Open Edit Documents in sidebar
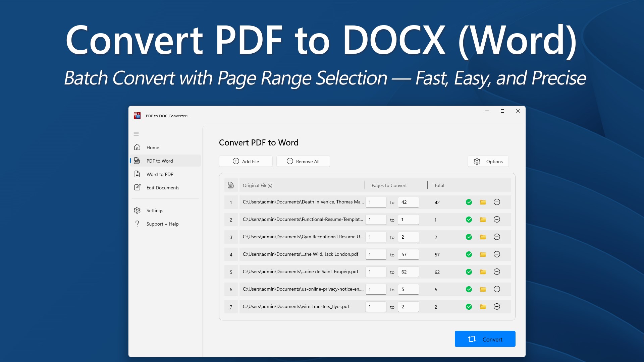Screen dimensions: 644x362 pos(163,188)
